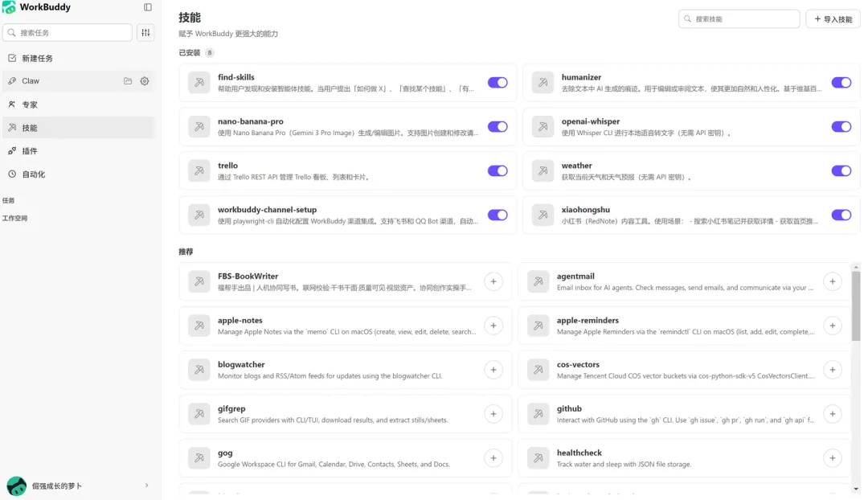Viewport: 868px width, 500px height.
Task: Click the 导入技能 button
Action: [833, 18]
